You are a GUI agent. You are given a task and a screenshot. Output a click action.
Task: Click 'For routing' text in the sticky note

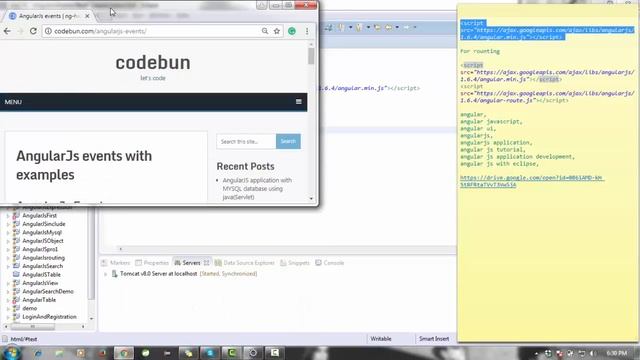pyautogui.click(x=480, y=51)
